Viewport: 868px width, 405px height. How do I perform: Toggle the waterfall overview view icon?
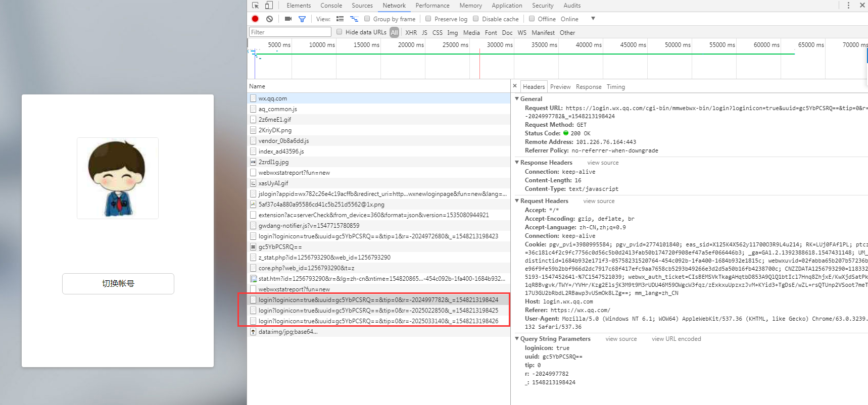[354, 19]
